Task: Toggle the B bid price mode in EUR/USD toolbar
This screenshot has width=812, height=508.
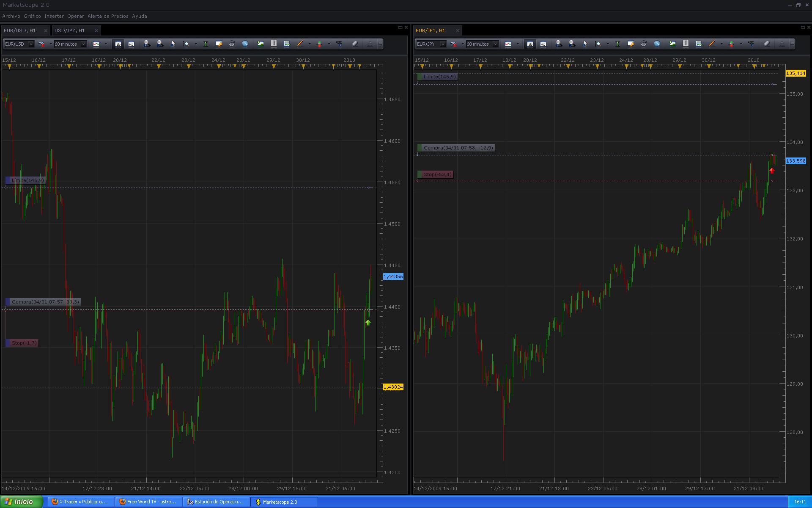Action: (x=118, y=44)
